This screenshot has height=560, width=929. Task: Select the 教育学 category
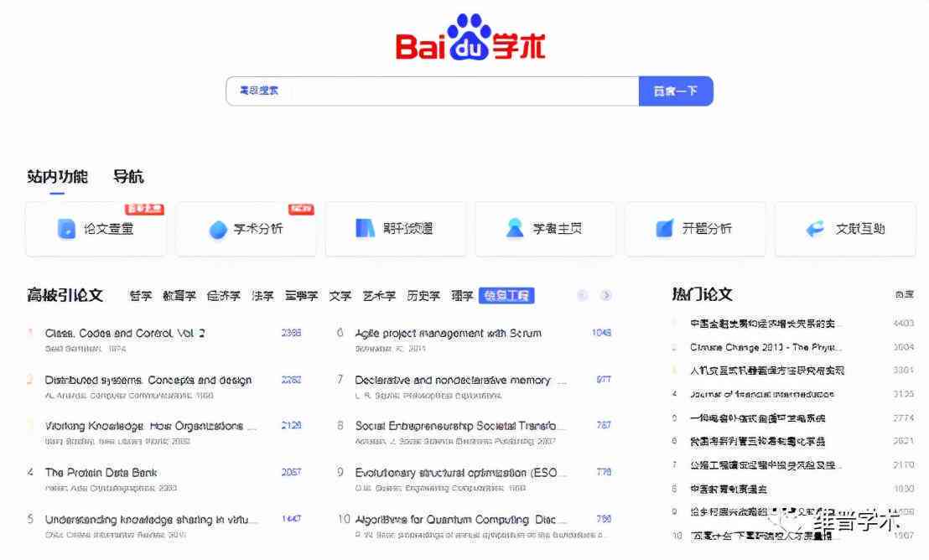[x=179, y=295]
